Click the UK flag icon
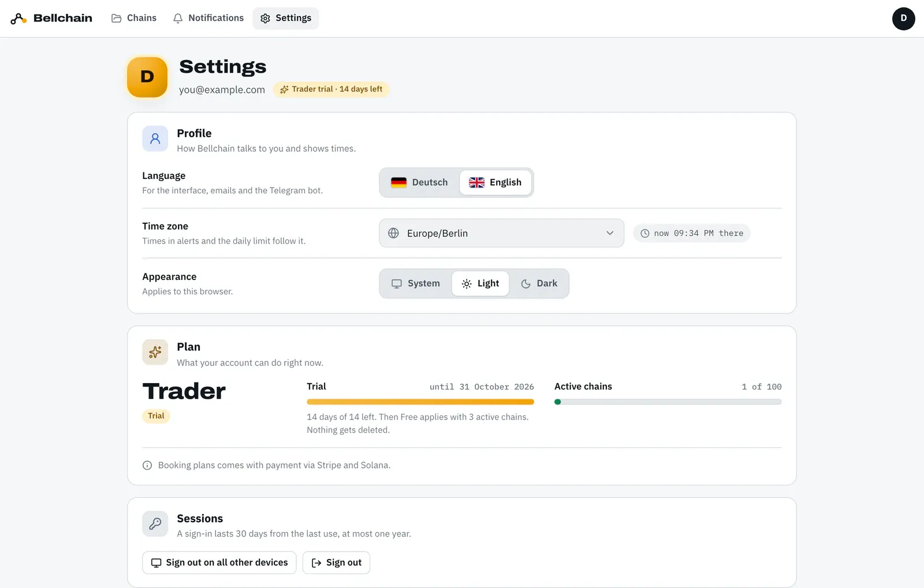 click(x=476, y=182)
